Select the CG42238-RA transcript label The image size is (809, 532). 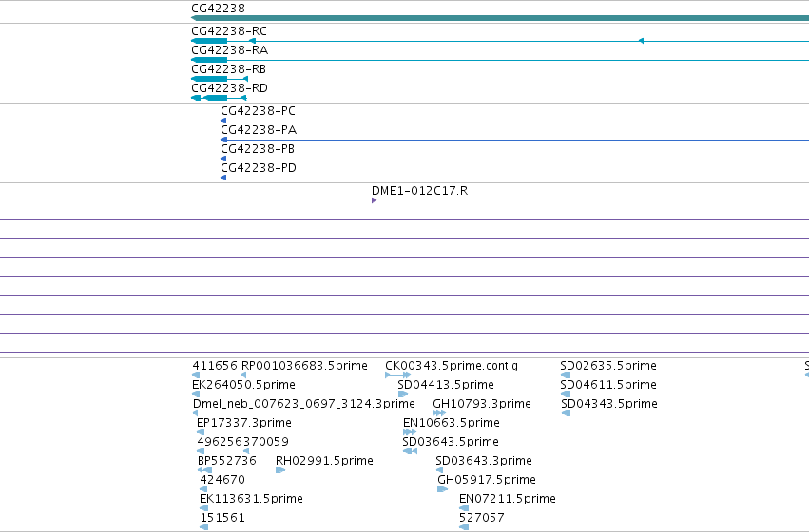230,50
